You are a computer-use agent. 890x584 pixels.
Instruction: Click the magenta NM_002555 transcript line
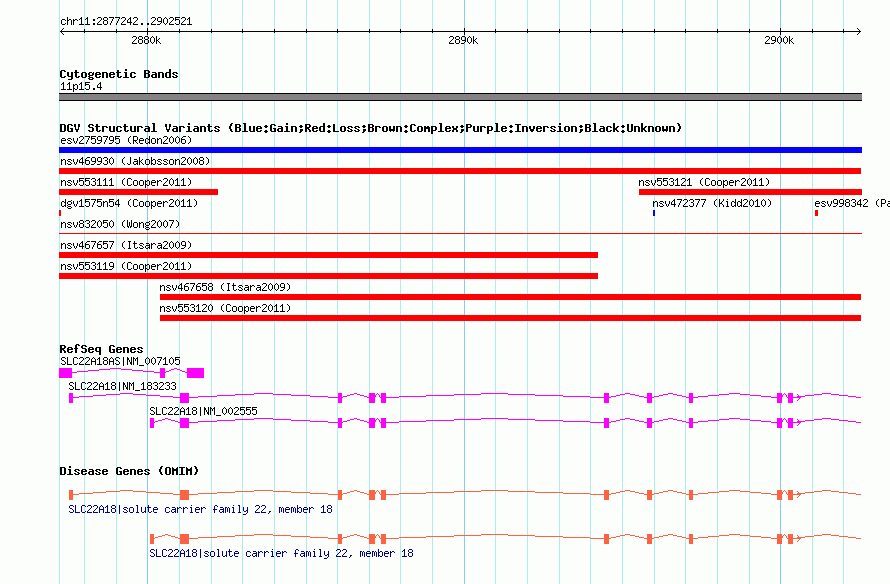point(505,423)
